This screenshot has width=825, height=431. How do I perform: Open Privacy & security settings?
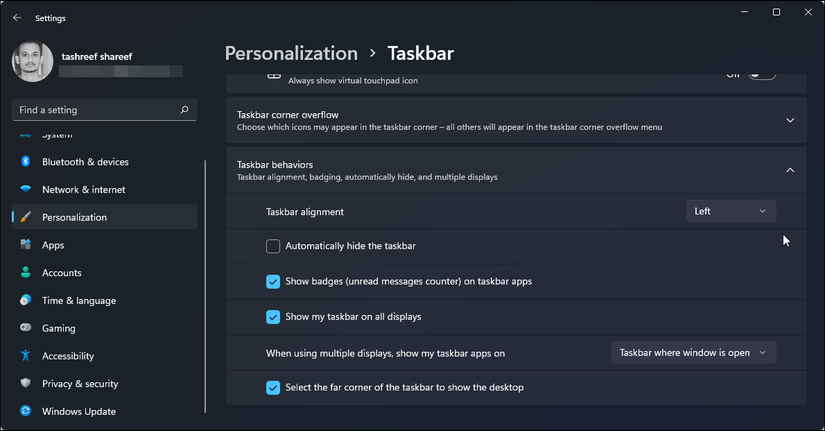pos(80,384)
